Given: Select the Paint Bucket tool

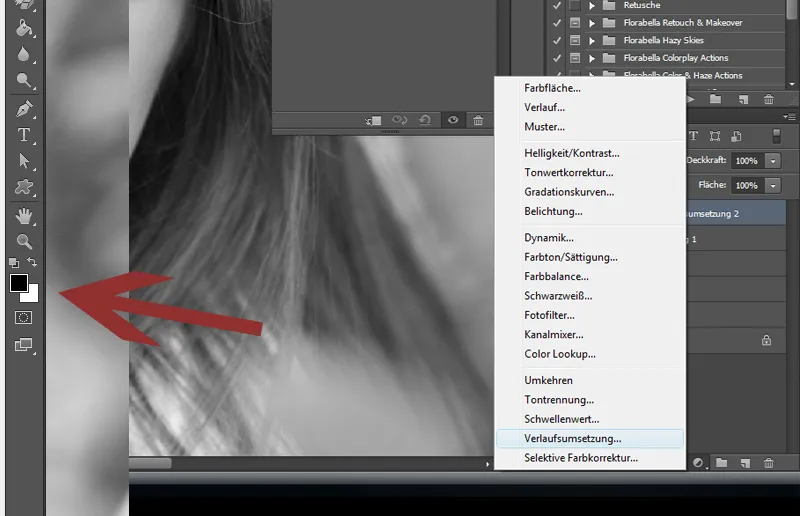Looking at the screenshot, I should 23,28.
